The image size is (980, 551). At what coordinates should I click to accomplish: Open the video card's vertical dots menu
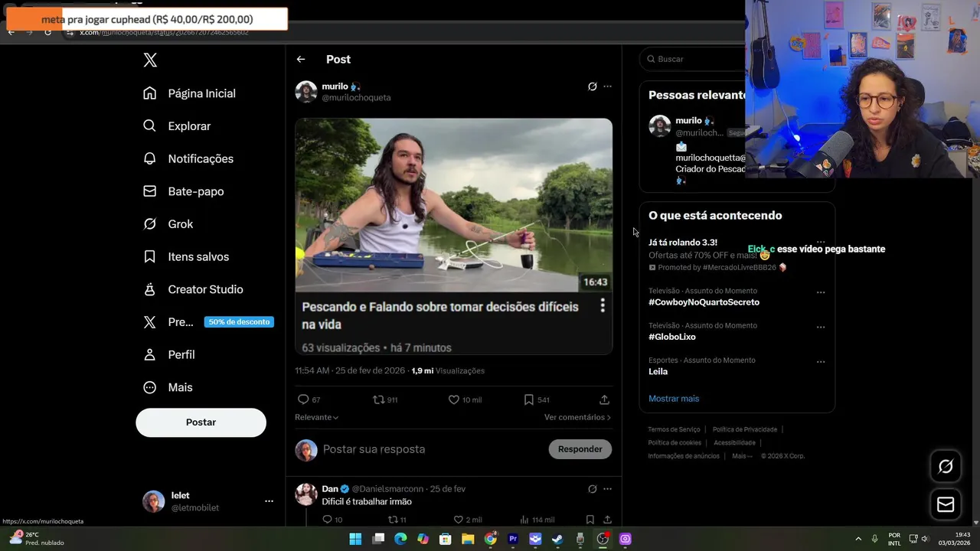pyautogui.click(x=603, y=305)
